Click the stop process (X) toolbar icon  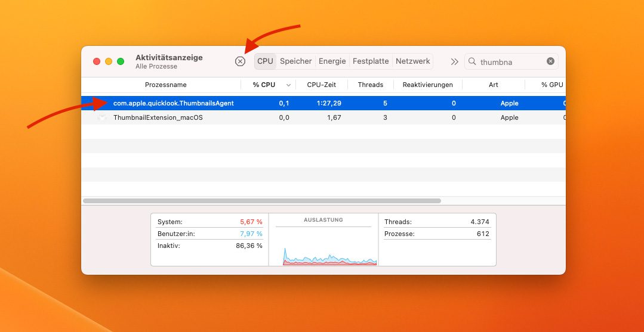pos(240,61)
